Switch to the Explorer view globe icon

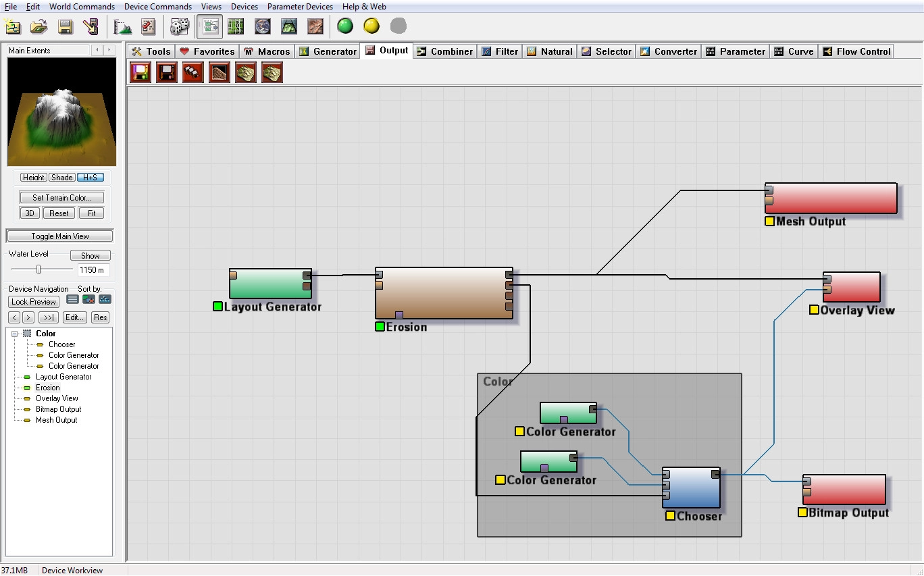click(262, 26)
